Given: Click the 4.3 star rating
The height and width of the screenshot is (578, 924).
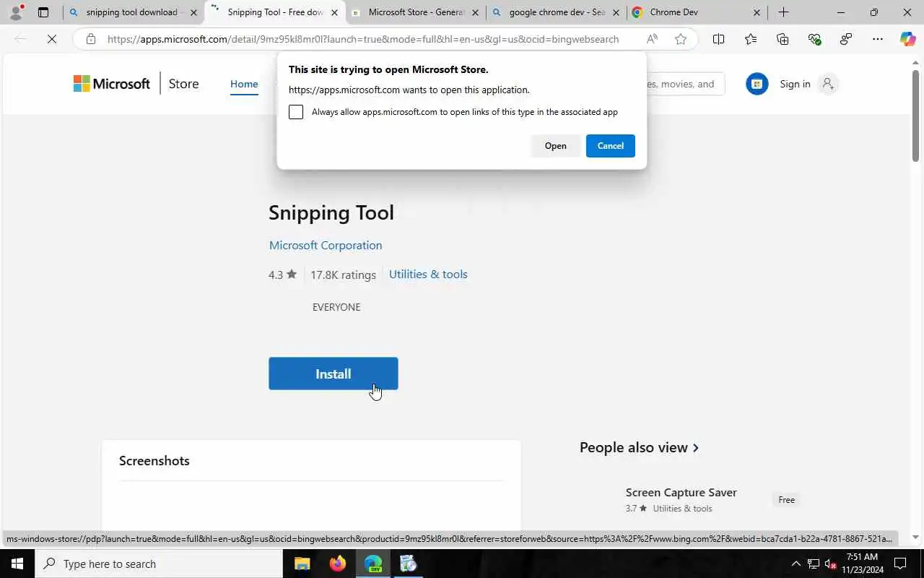Looking at the screenshot, I should pyautogui.click(x=282, y=275).
